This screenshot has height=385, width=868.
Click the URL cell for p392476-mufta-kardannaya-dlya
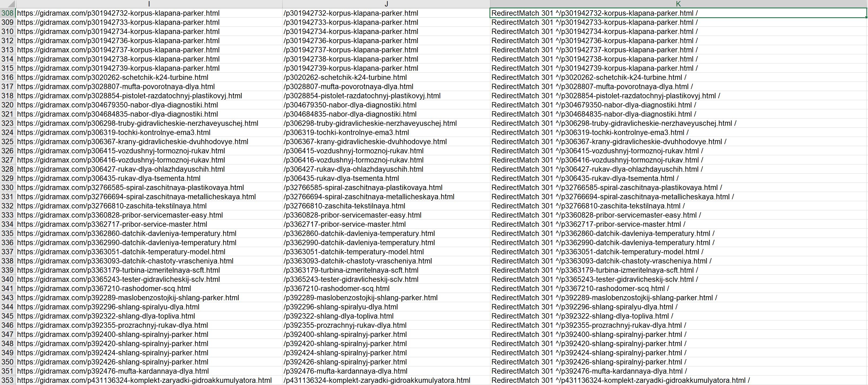click(x=113, y=371)
